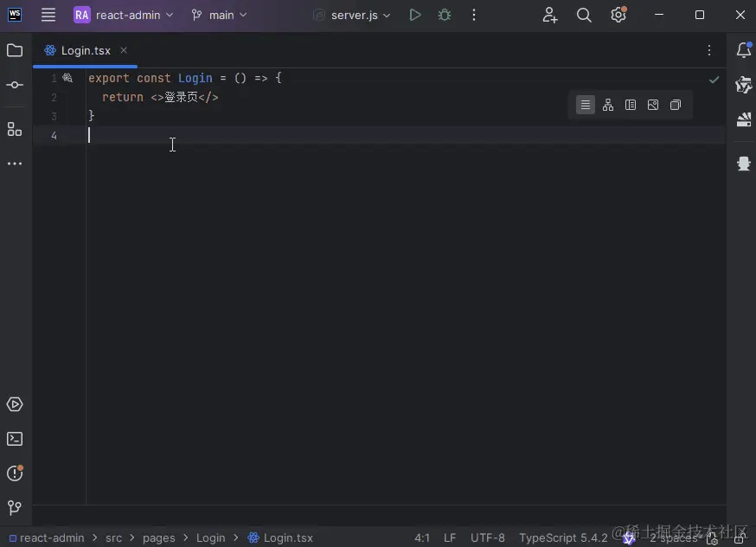Open the Project tool window folder icon
This screenshot has width=756, height=547.
tap(15, 50)
